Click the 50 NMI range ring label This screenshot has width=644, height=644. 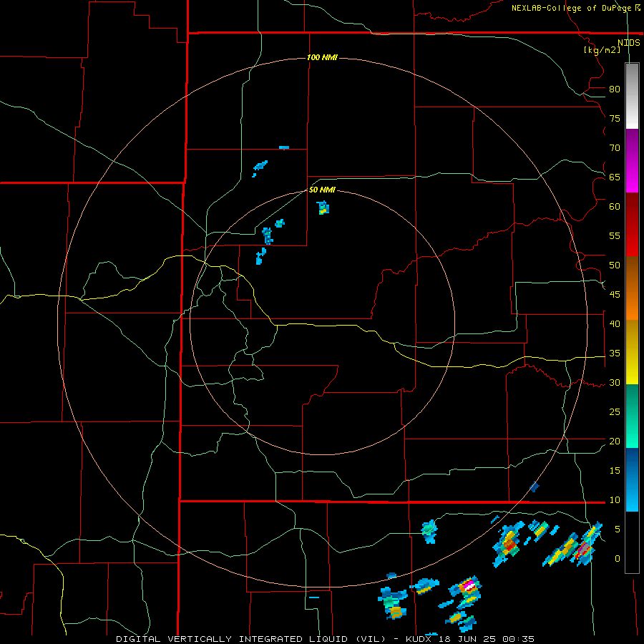322,190
